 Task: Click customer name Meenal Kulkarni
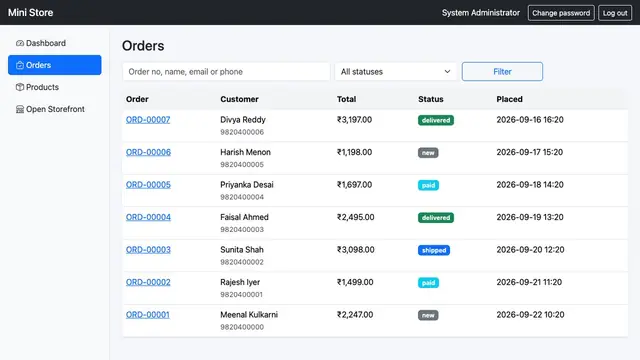coord(249,315)
